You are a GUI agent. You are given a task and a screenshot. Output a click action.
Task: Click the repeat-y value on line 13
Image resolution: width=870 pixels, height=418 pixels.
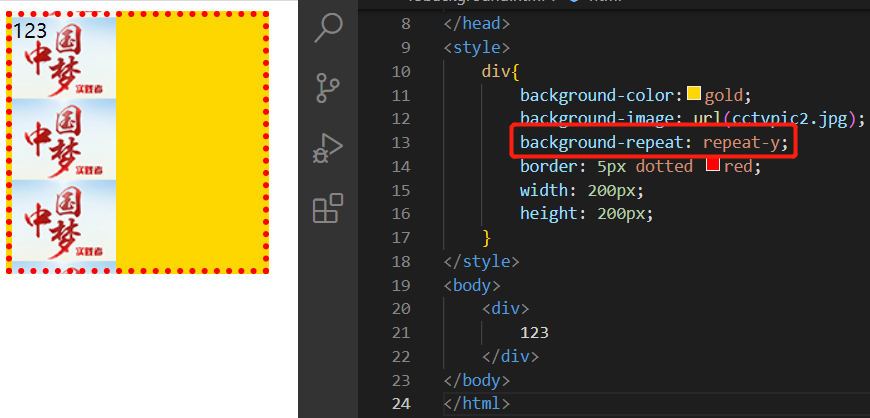(x=741, y=143)
